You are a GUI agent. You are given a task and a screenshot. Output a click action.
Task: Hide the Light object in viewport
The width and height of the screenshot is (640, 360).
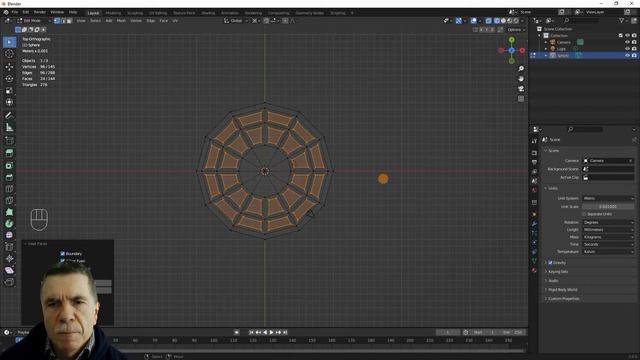tap(627, 49)
